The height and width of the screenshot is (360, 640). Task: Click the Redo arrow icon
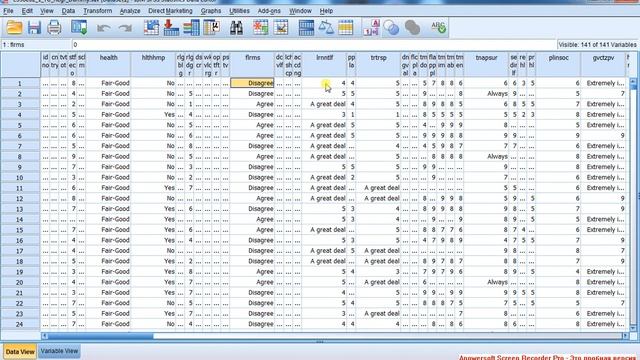(x=125, y=28)
